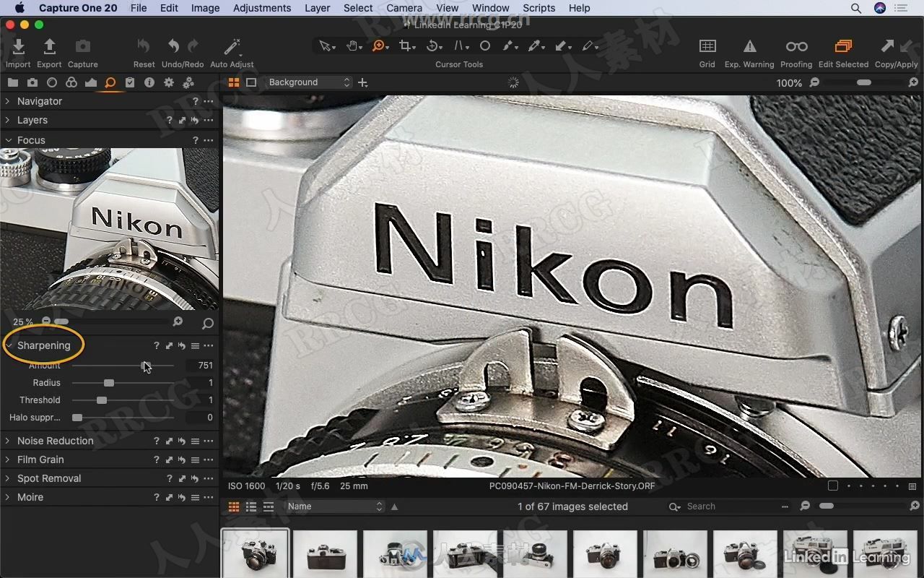
Task: Click the browser Search field
Action: tap(729, 506)
